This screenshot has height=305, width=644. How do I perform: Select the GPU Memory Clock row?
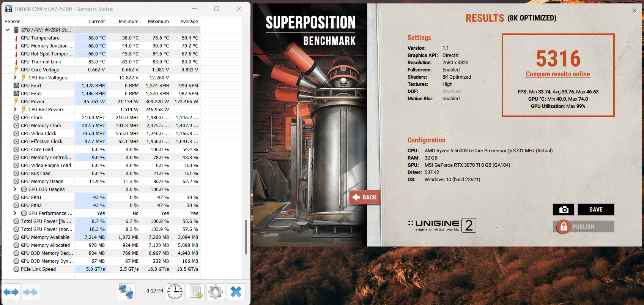tap(101, 126)
